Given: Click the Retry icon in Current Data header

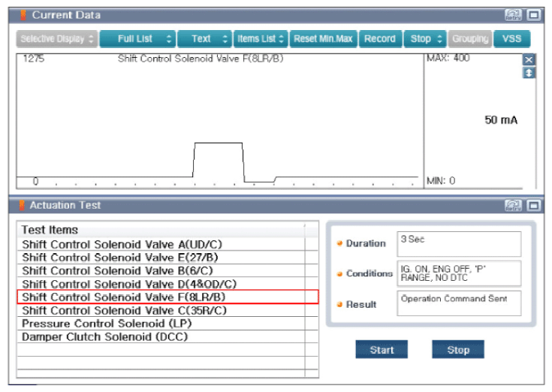Looking at the screenshot, I should click(513, 15).
